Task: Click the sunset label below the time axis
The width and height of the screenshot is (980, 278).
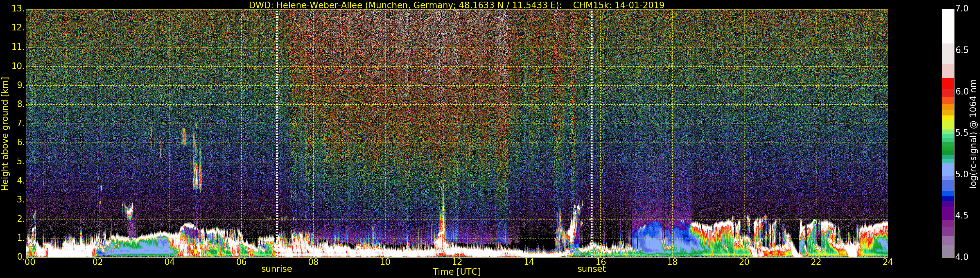Action: click(591, 269)
